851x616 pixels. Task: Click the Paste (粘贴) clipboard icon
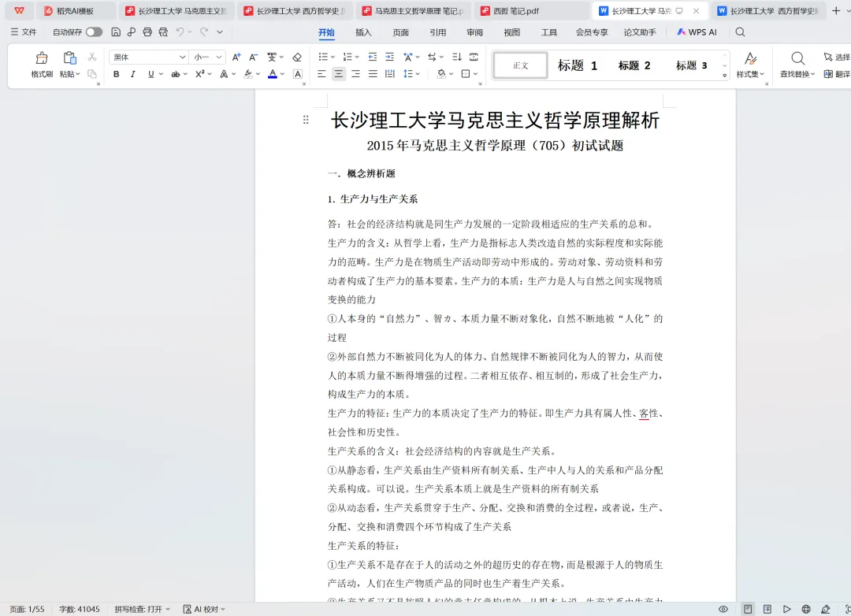(x=69, y=58)
